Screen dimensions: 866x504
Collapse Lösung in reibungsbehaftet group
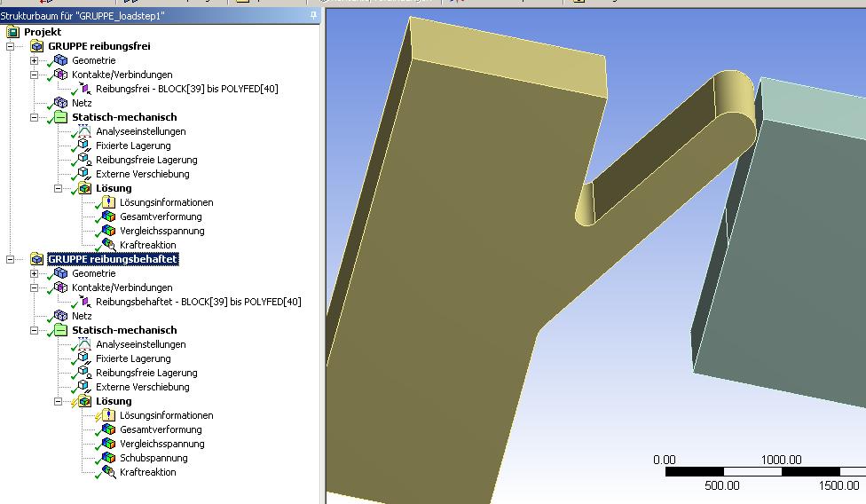click(x=58, y=401)
